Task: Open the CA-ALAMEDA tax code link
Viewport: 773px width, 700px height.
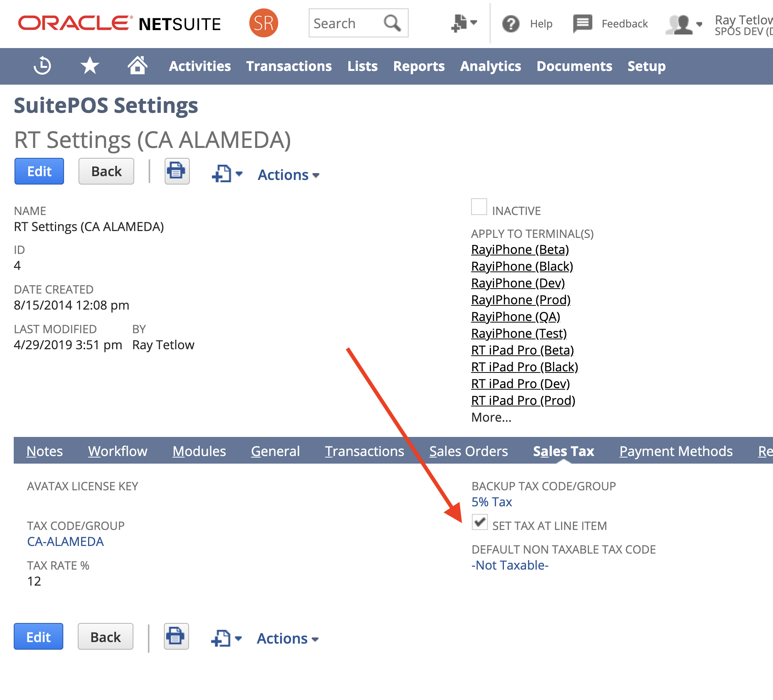Action: [66, 542]
